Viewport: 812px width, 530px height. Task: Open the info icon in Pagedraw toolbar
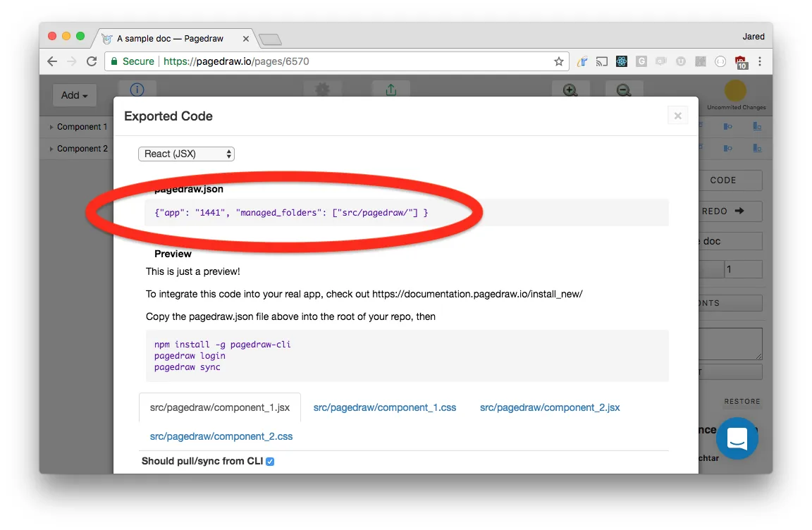[137, 90]
